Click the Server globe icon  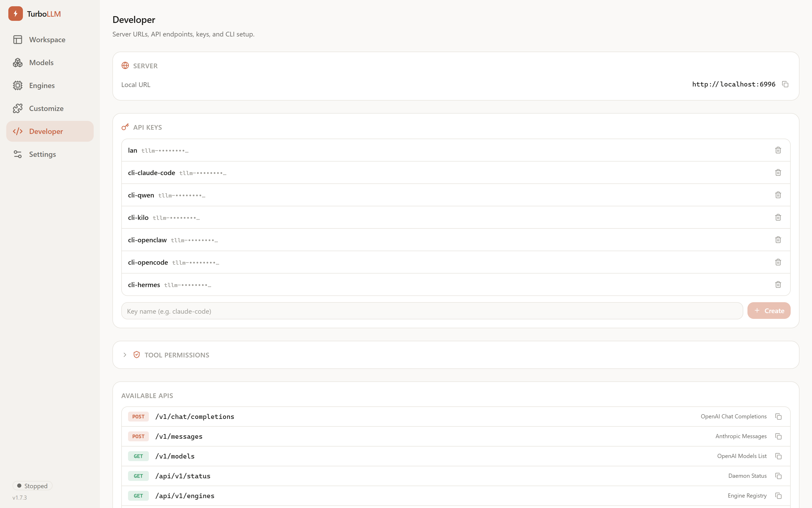point(125,65)
